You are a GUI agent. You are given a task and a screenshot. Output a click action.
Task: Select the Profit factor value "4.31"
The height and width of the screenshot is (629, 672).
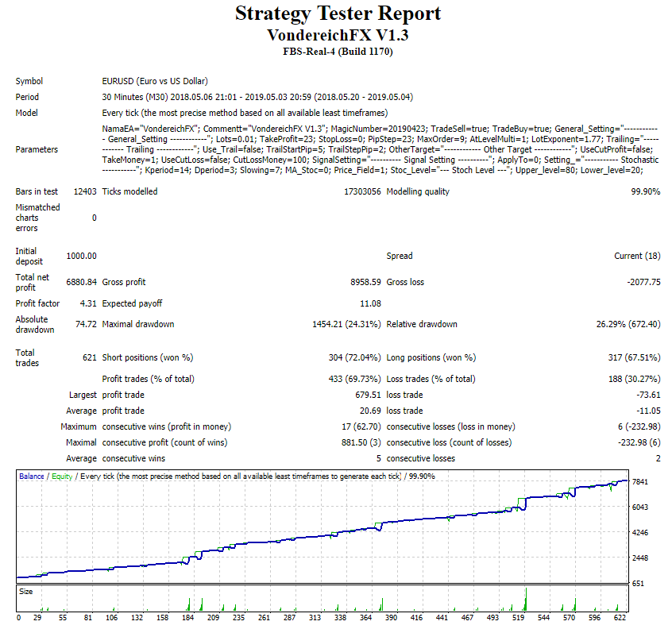coord(88,303)
